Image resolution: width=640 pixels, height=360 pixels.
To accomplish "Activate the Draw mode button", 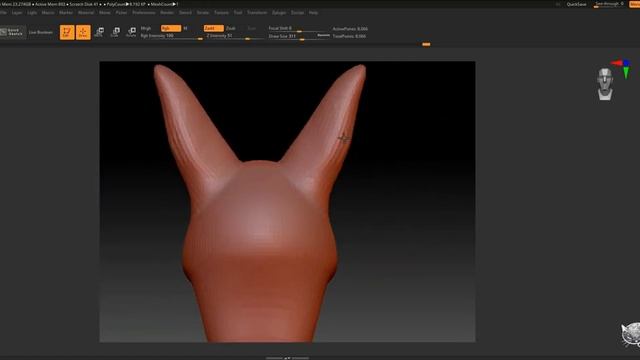I will pyautogui.click(x=83, y=32).
